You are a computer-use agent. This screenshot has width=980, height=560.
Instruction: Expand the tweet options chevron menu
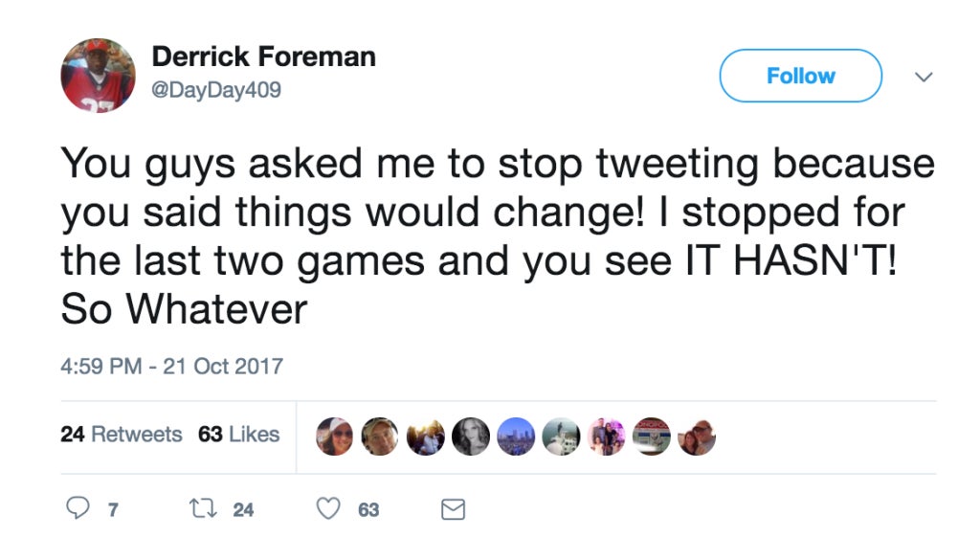click(x=924, y=77)
